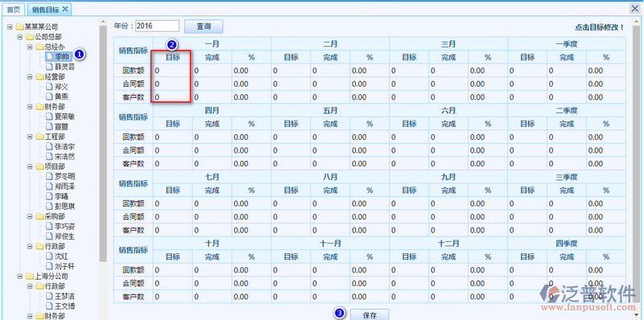Image resolution: width=644 pixels, height=320 pixels.
Task: Click the 年份 input field
Action: point(157,26)
